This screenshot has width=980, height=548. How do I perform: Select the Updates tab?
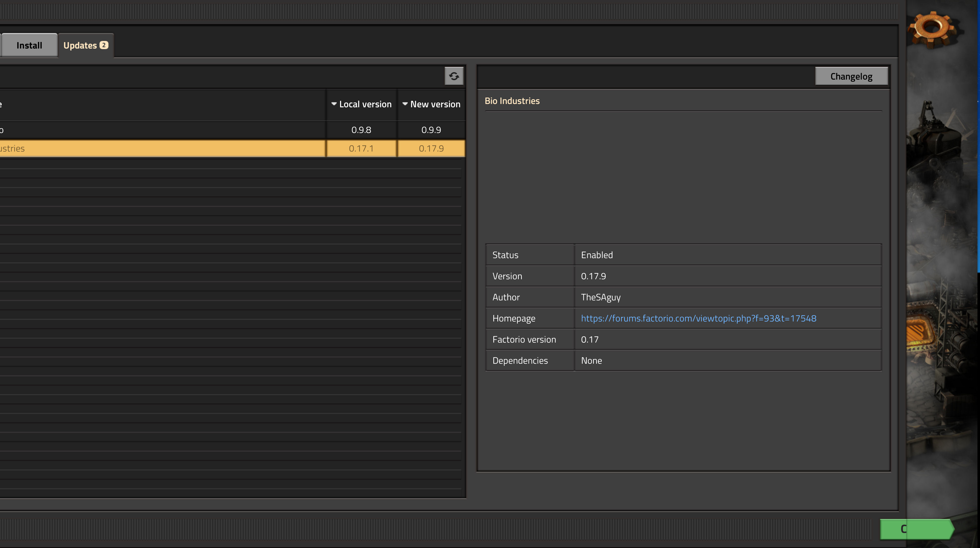click(86, 45)
